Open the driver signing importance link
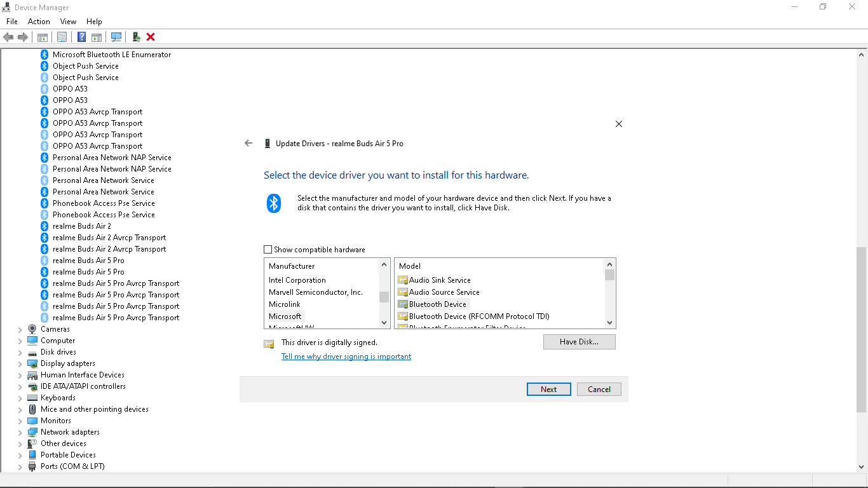Screen dimensions: 868x488 [346, 356]
